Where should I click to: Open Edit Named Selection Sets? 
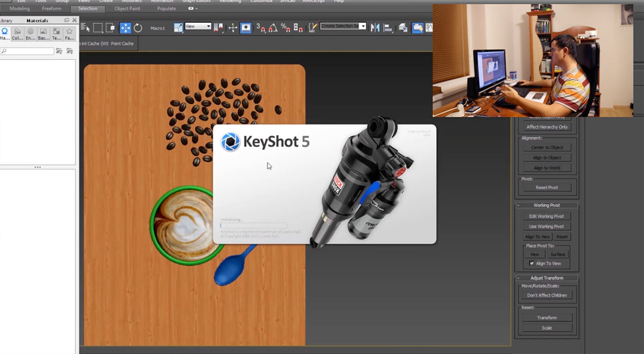313,28
